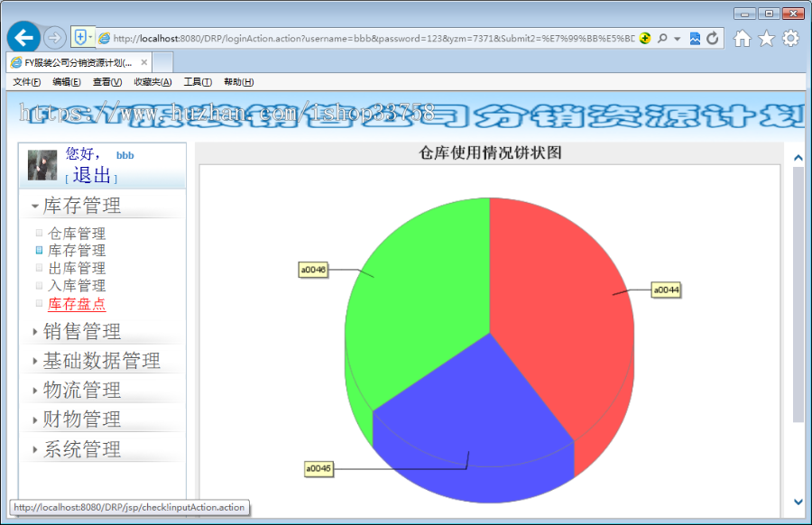
Task: Click the quick-add icon left of address bar
Action: tap(79, 38)
